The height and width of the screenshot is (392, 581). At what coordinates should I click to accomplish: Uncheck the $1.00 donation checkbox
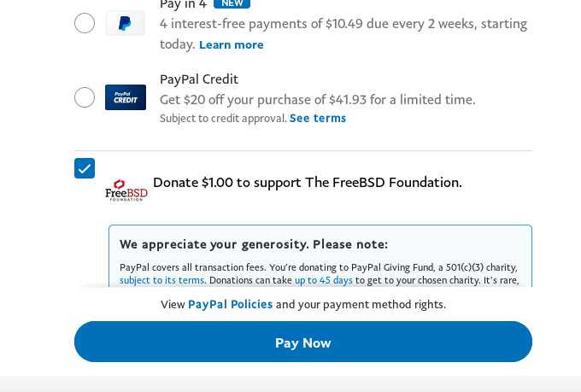pos(85,168)
